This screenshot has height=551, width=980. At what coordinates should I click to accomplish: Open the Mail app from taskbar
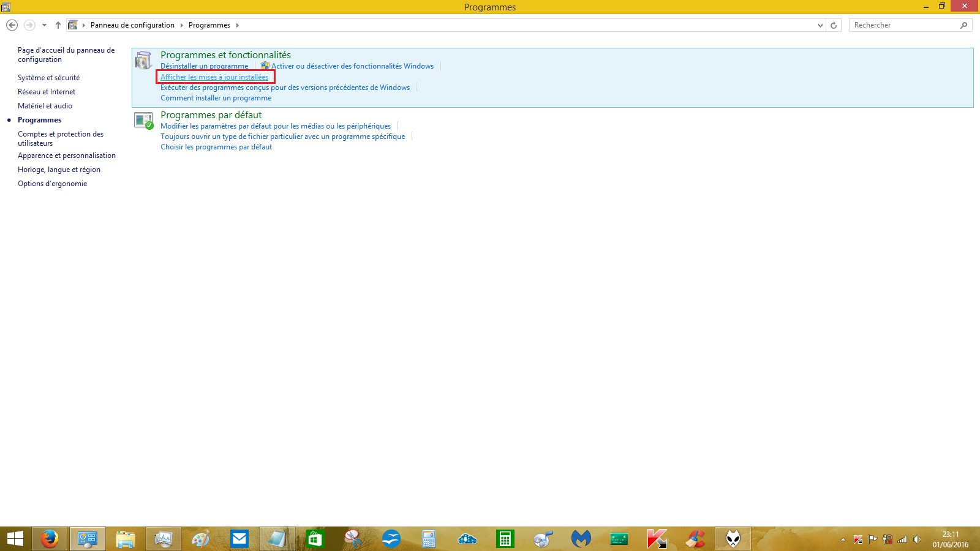click(239, 539)
